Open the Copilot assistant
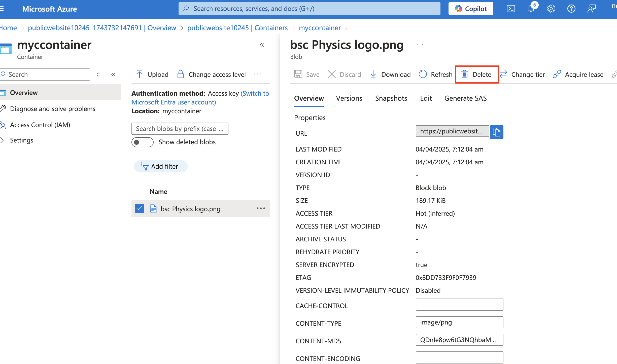 470,9
